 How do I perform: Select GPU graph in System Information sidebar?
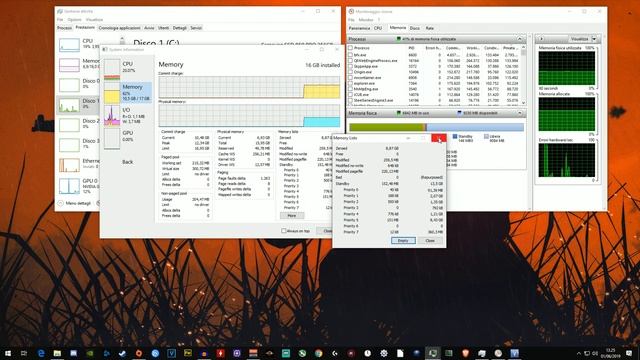click(111, 139)
